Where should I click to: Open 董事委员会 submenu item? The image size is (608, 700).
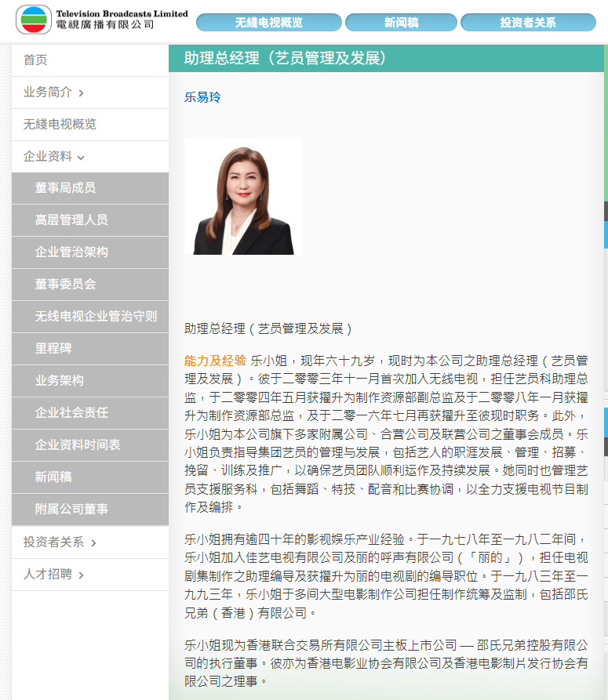point(65,285)
